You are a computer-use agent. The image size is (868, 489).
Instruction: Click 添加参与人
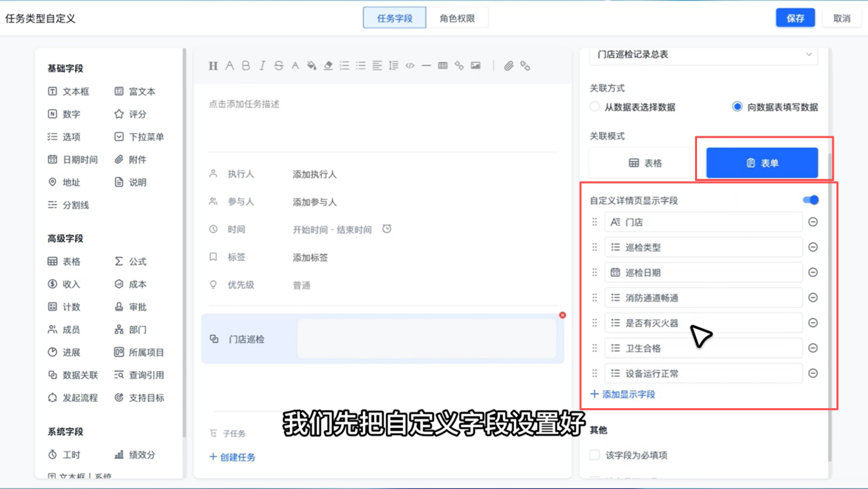(x=315, y=202)
